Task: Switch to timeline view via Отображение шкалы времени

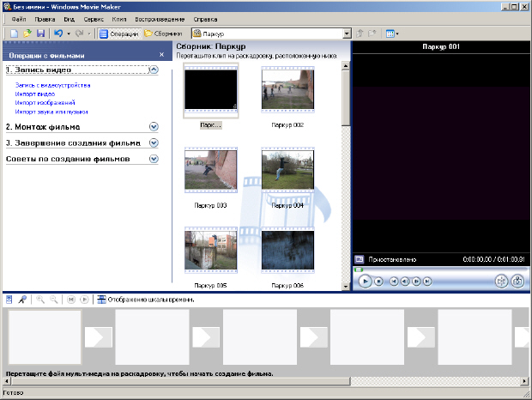Action: (x=144, y=300)
